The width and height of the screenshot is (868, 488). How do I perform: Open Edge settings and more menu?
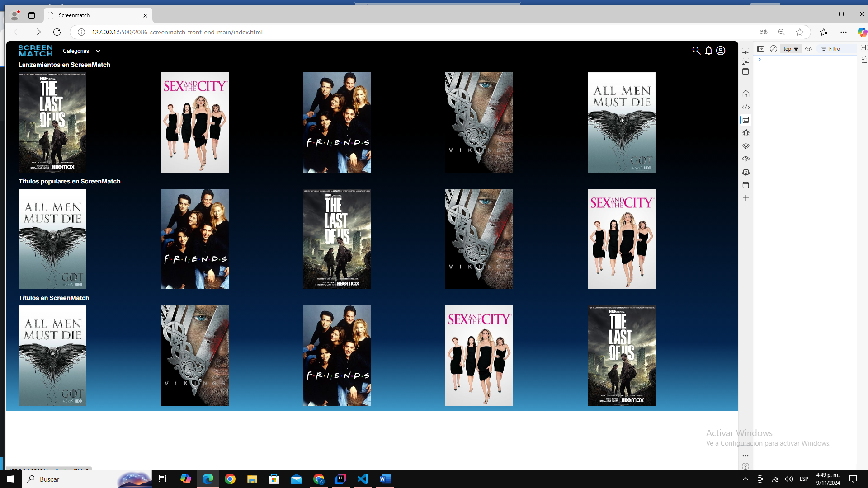coord(844,32)
